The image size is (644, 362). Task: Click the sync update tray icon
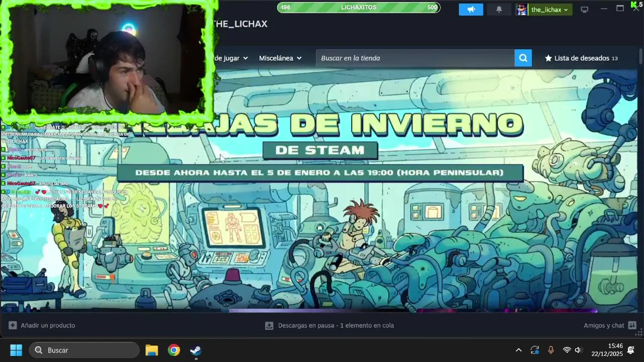[535, 350]
